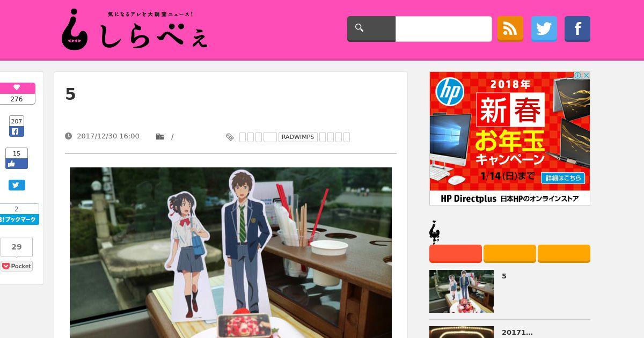Save article with the Pocket button

pyautogui.click(x=17, y=266)
